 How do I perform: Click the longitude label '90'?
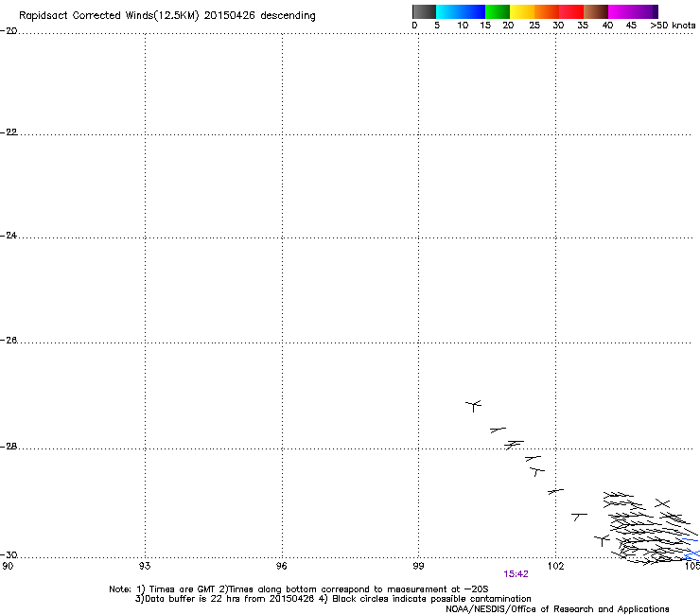coord(8,567)
